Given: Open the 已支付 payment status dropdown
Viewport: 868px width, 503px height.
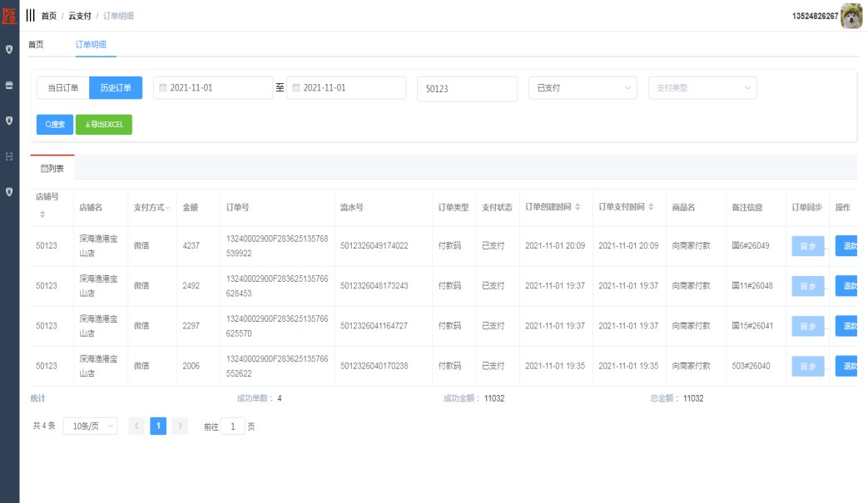Looking at the screenshot, I should point(583,88).
